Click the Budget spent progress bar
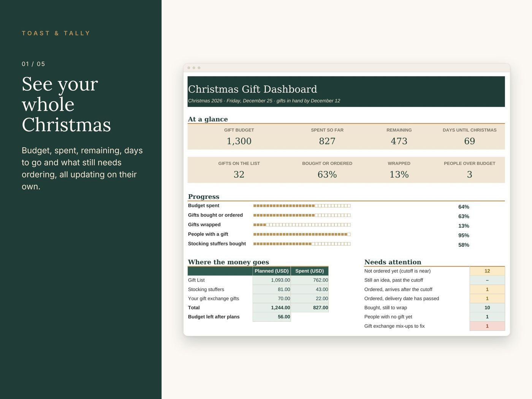Screen dimensions: 532x399 [x=302, y=206]
